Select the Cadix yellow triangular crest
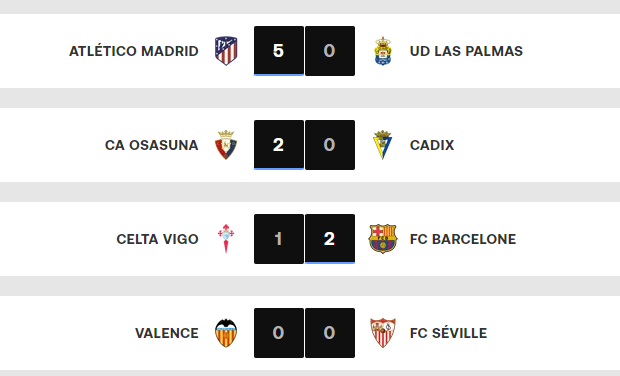 coord(383,145)
